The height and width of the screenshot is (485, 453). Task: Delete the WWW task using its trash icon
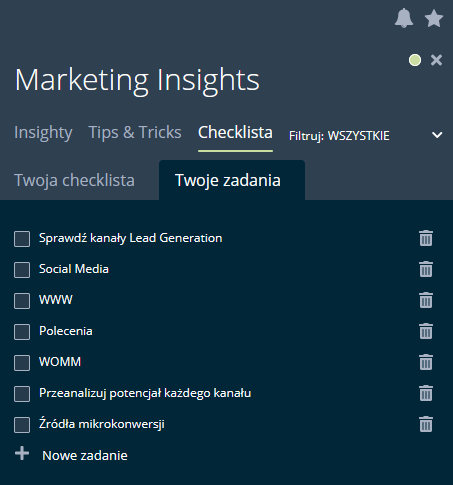[x=426, y=300]
